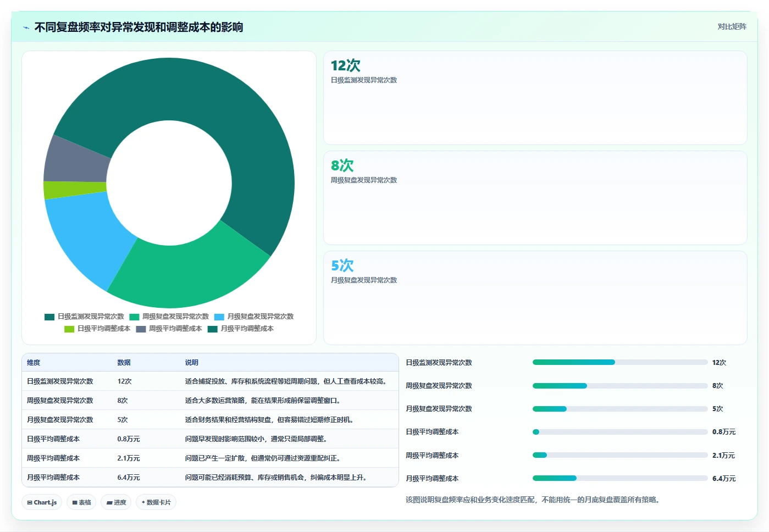Click table value 0.8万元
This screenshot has height=532, width=769.
click(129, 439)
